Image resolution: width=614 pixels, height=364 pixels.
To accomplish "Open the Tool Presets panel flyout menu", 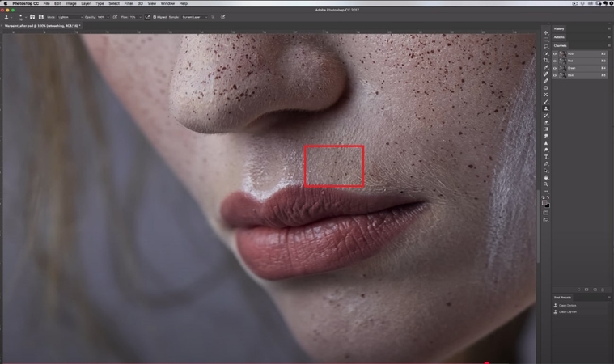I will [609, 298].
